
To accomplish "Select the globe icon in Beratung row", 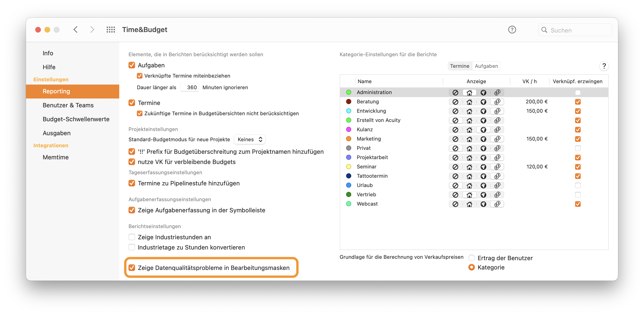I will click(483, 102).
